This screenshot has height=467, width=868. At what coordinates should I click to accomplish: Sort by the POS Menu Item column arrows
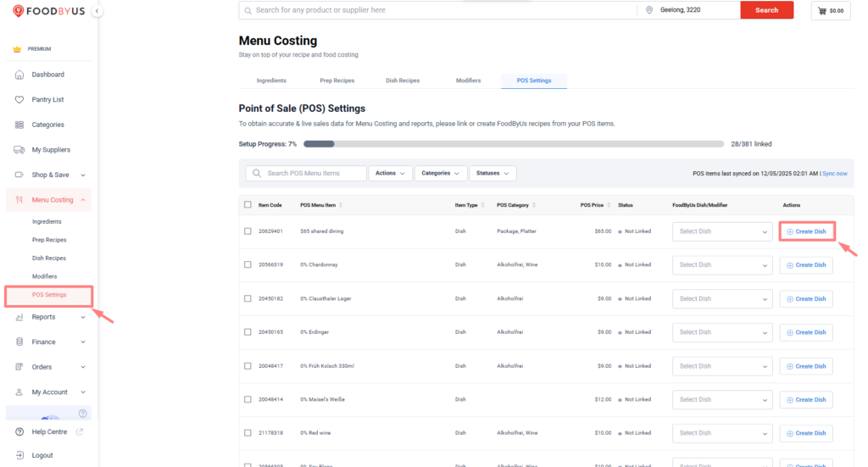pyautogui.click(x=341, y=205)
